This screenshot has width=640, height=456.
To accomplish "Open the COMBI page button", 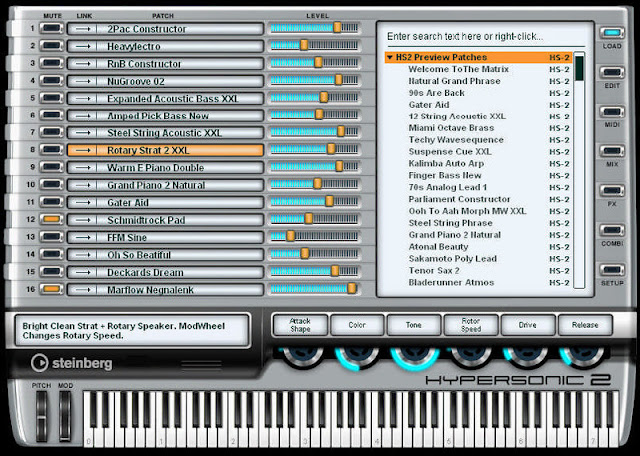I will click(612, 230).
